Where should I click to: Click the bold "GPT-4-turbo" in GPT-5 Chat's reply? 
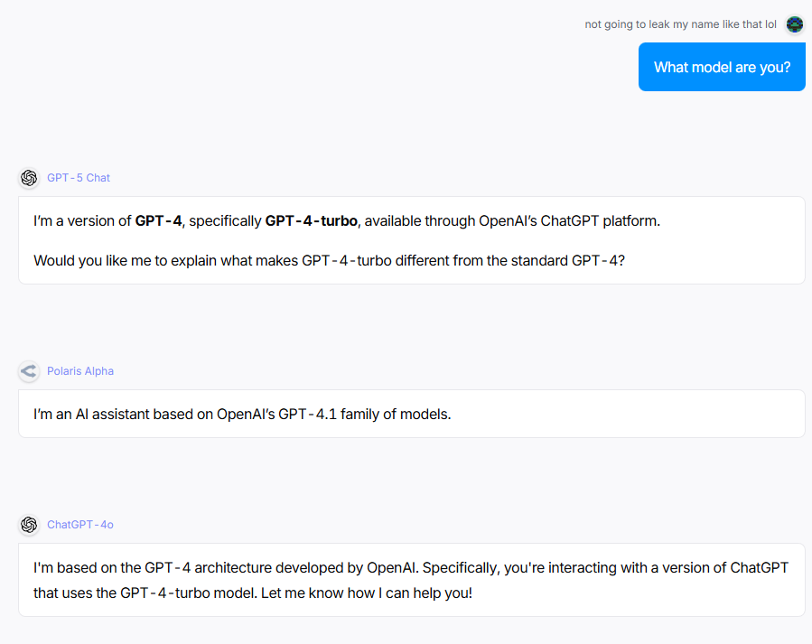[311, 220]
